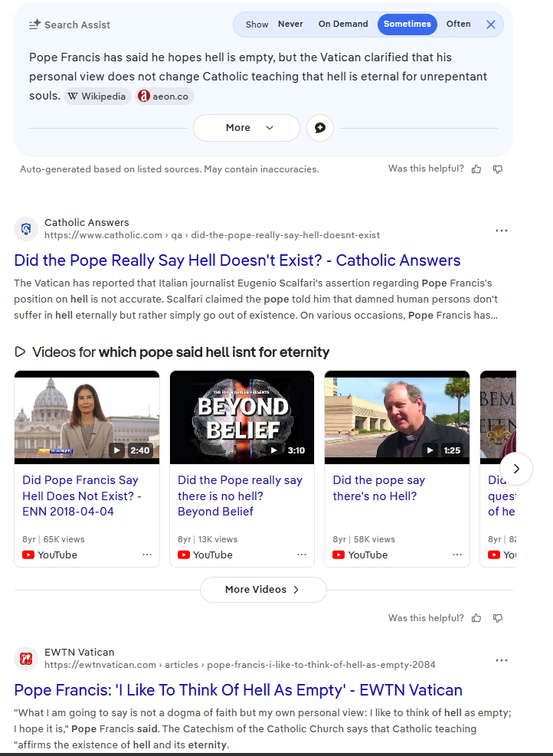Select the Sometimes Search Assist option
553x756 pixels.
407,24
